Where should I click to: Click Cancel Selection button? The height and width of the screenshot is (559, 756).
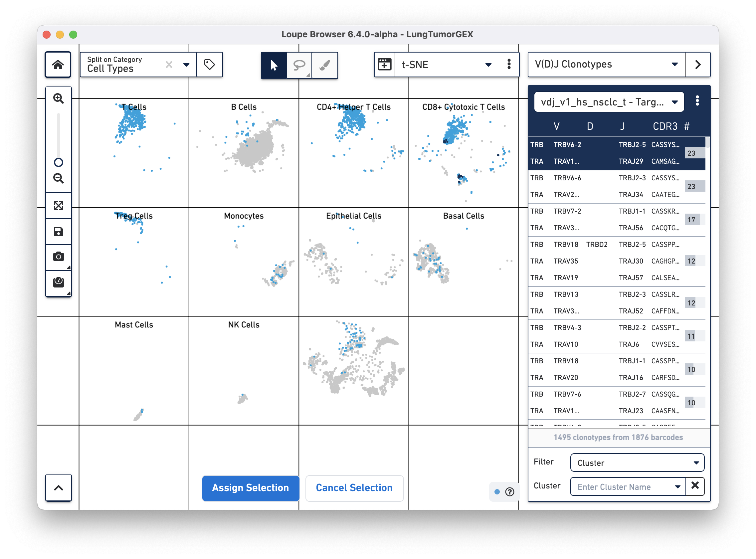click(354, 487)
